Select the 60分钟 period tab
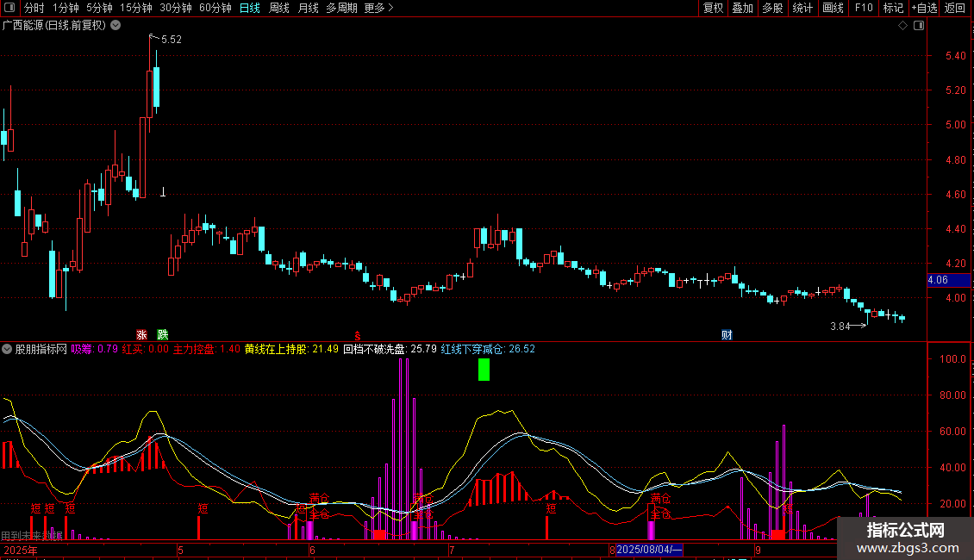The width and height of the screenshot is (974, 560). [x=215, y=8]
